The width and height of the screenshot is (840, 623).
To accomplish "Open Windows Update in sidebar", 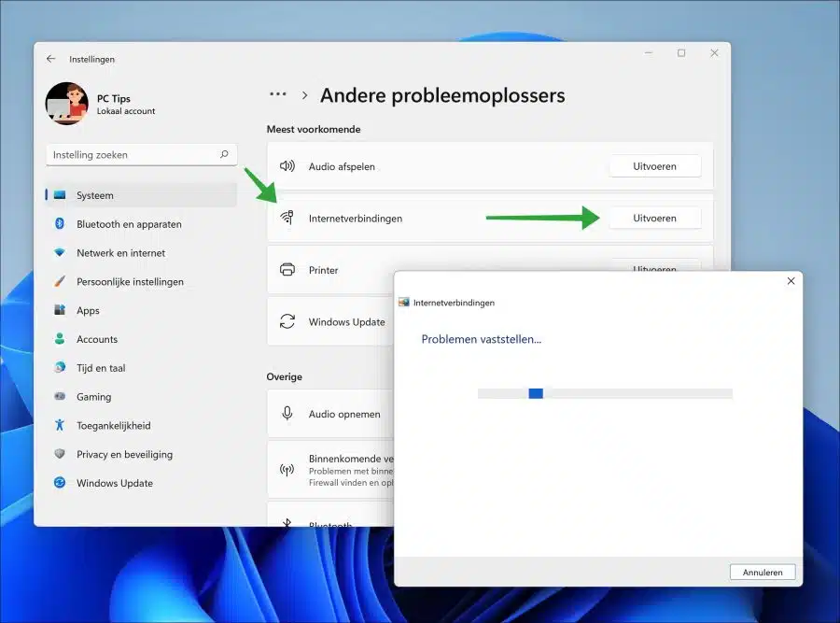I will (x=142, y=483).
